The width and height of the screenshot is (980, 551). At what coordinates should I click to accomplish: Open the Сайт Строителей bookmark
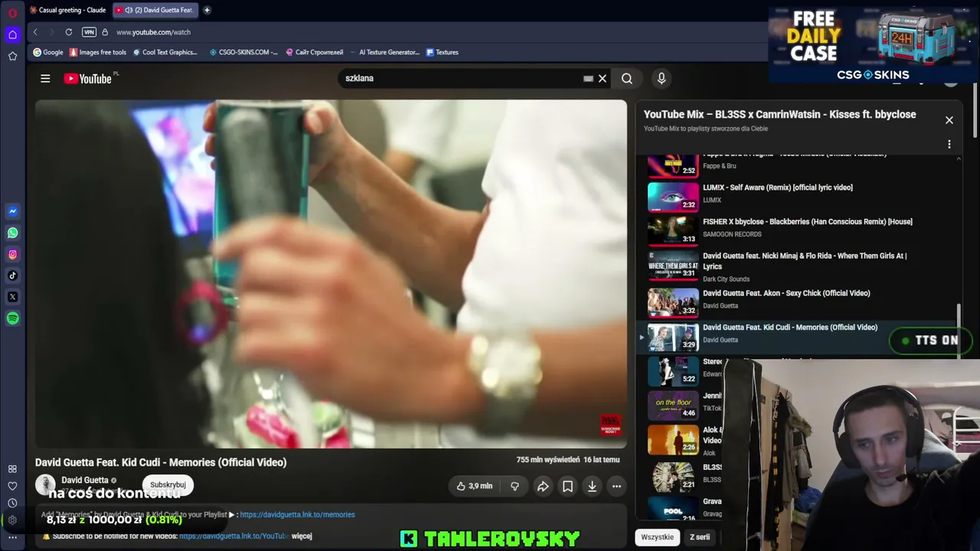coord(314,52)
